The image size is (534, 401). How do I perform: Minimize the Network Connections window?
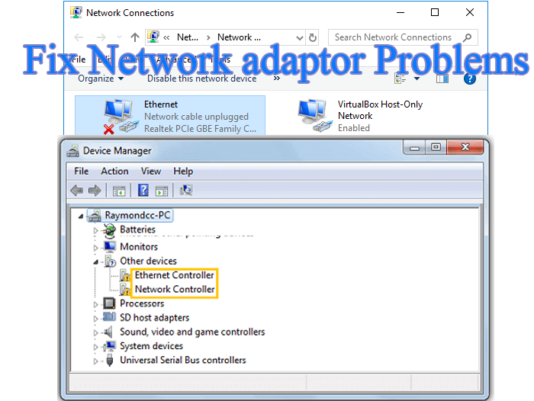(x=400, y=13)
